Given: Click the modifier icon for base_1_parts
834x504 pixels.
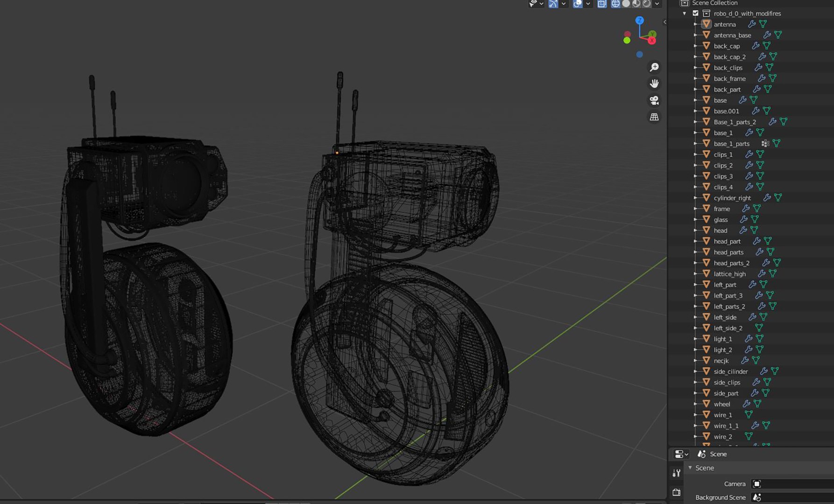Looking at the screenshot, I should pyautogui.click(x=765, y=143).
